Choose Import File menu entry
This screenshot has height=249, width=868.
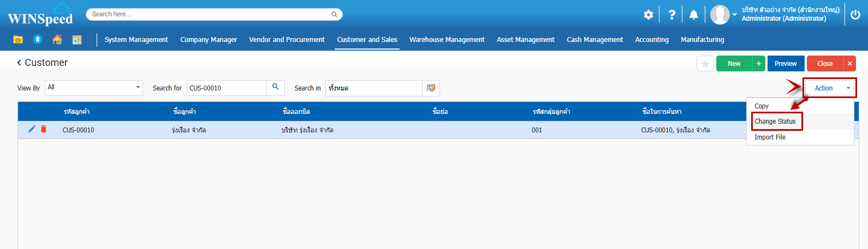click(x=770, y=137)
